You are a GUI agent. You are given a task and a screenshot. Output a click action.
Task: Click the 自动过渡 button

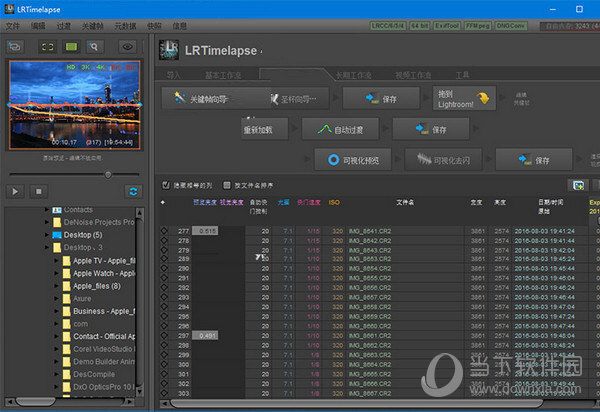click(340, 130)
